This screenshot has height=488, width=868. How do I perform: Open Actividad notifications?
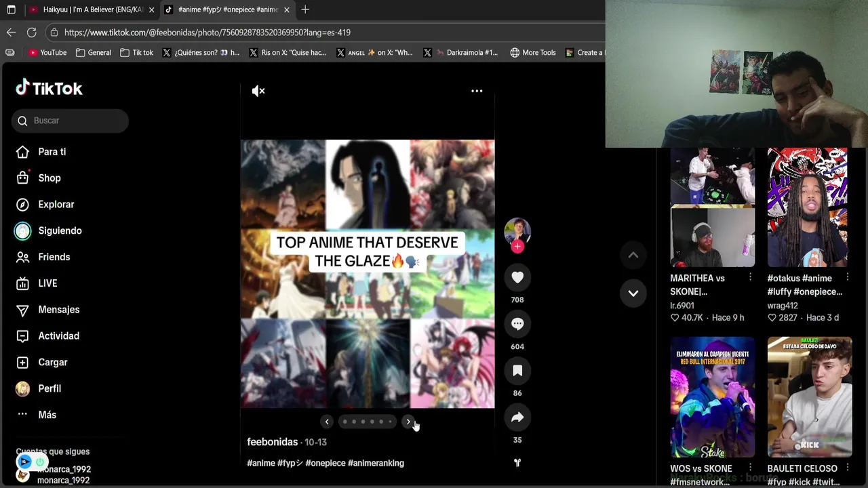pos(48,336)
